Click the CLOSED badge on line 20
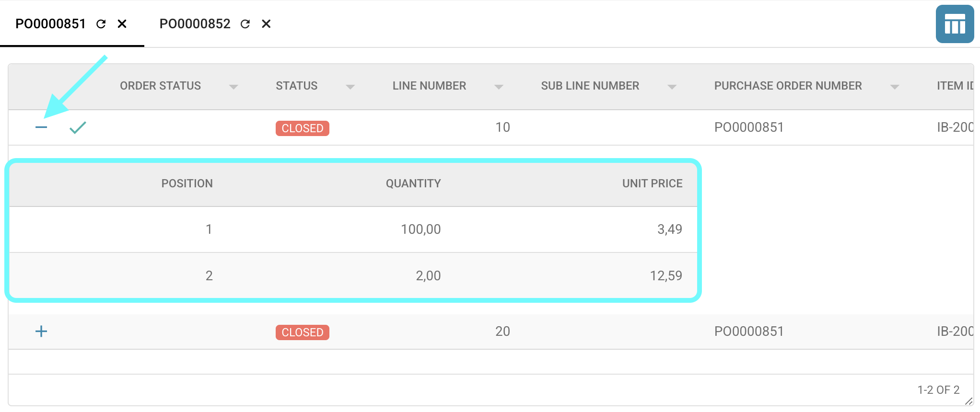The width and height of the screenshot is (980, 412). (302, 332)
